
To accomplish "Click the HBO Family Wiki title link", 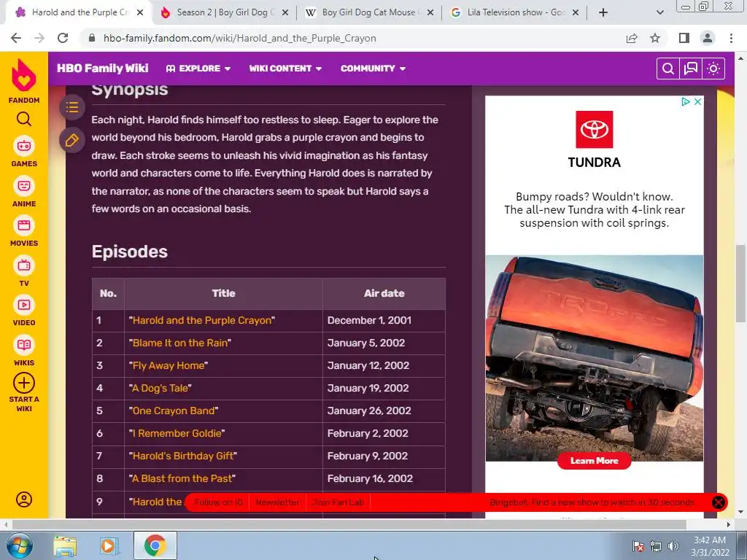I will 102,69.
